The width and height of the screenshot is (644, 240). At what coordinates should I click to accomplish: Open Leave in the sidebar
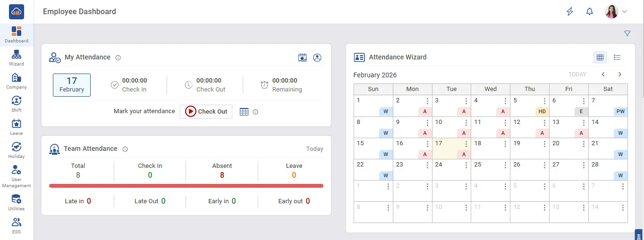point(17,127)
